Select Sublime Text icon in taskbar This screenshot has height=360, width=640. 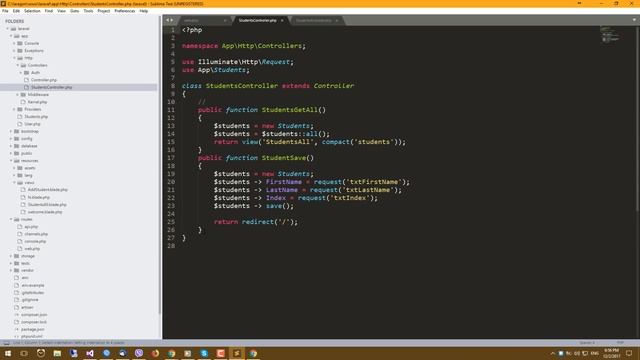pos(237,353)
